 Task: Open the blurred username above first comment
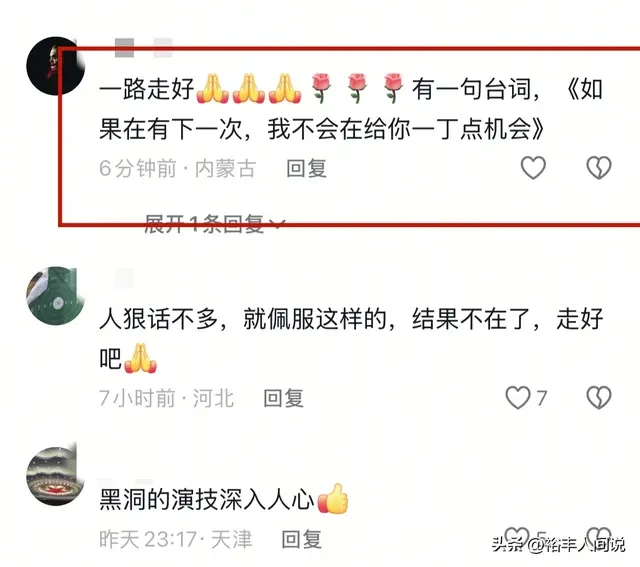[x=144, y=48]
